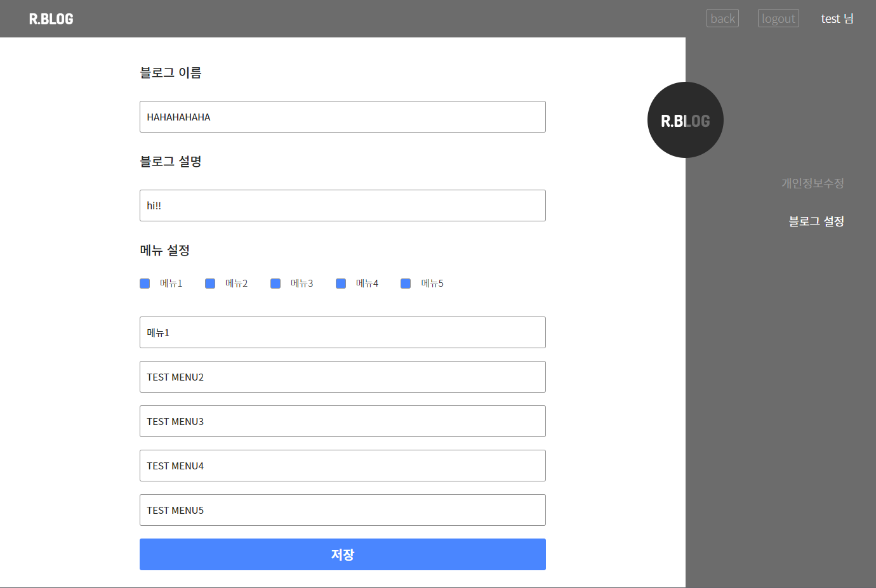Click the TEST MENU4 input field
Screen dimensions: 876x588
[343, 466]
